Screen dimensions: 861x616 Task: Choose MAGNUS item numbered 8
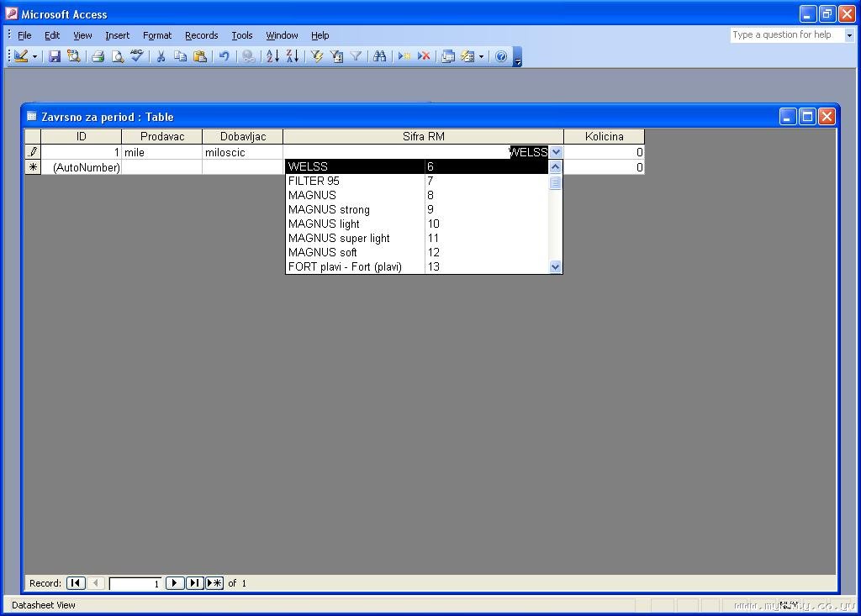pos(417,195)
